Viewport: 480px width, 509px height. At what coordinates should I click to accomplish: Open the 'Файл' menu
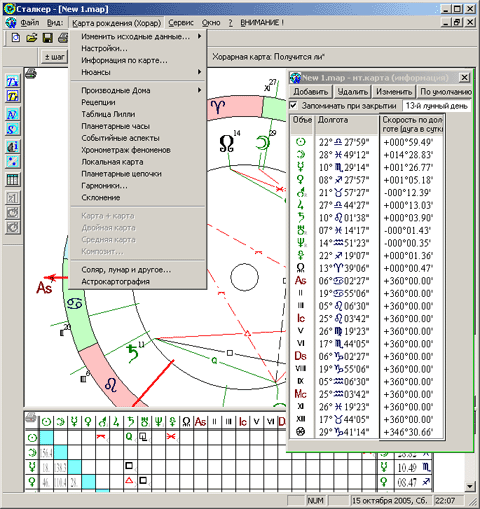30,23
